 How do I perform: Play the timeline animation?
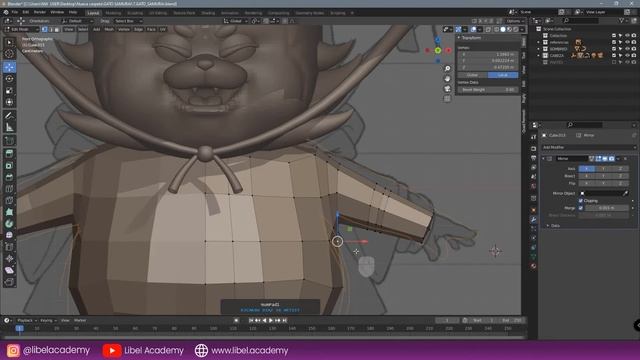click(271, 321)
